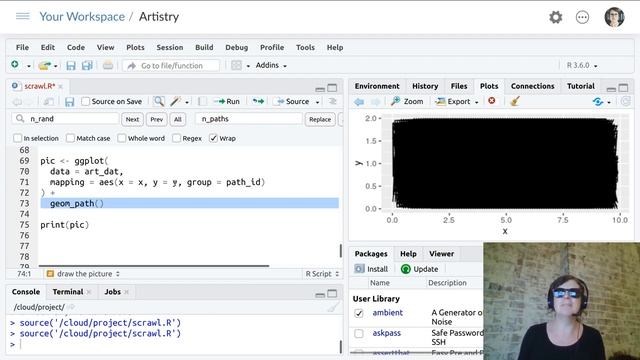Expand code tools wand dropdown arrow
Image resolution: width=640 pixels, height=360 pixels.
[x=187, y=102]
